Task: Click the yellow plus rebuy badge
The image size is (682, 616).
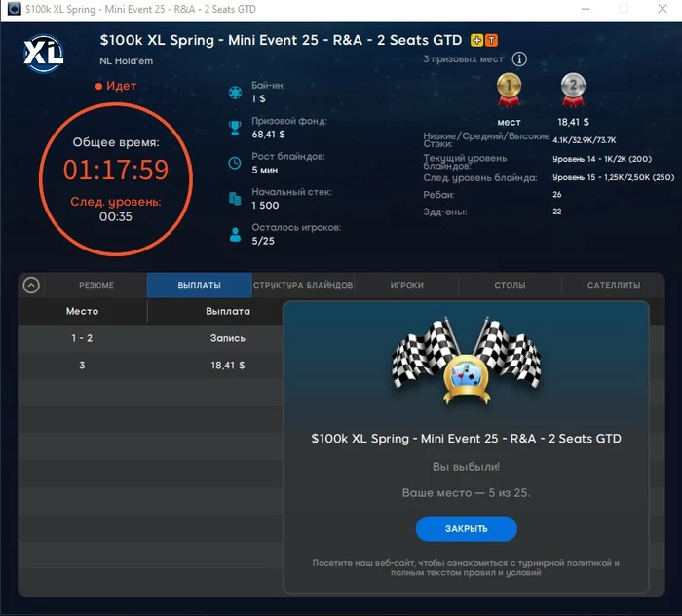Action: 476,41
